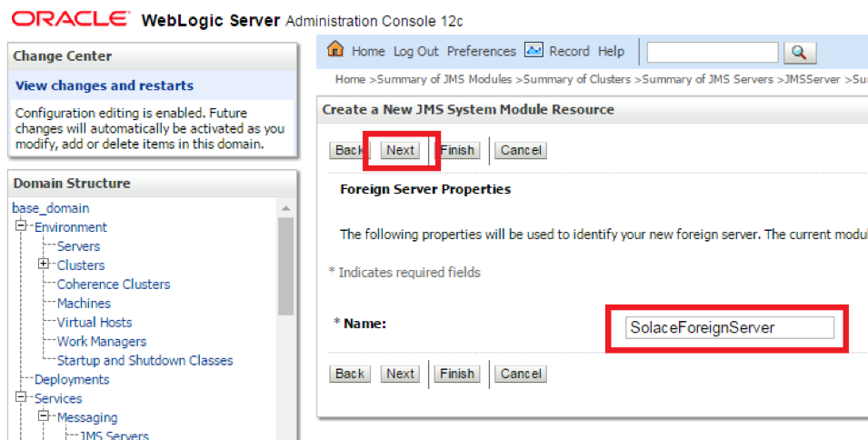The height and width of the screenshot is (440, 868).
Task: Click the bottom Back button
Action: point(349,374)
